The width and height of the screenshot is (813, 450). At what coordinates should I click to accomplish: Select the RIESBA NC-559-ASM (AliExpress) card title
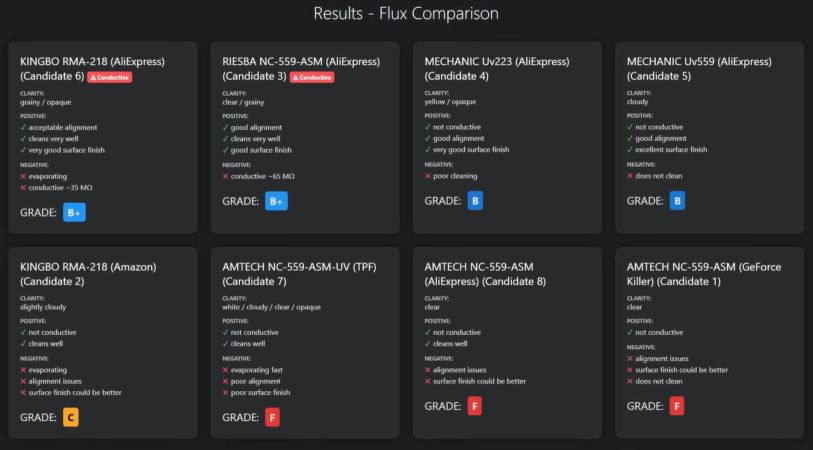[301, 62]
